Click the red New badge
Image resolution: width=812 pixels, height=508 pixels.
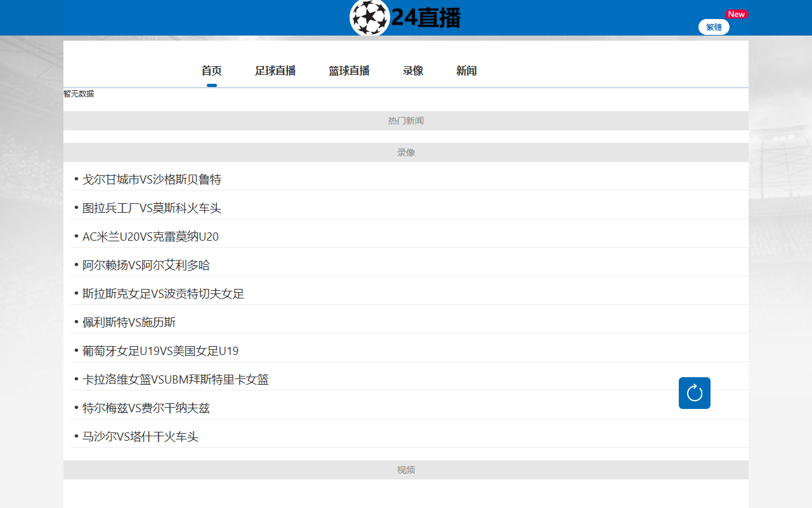point(737,15)
